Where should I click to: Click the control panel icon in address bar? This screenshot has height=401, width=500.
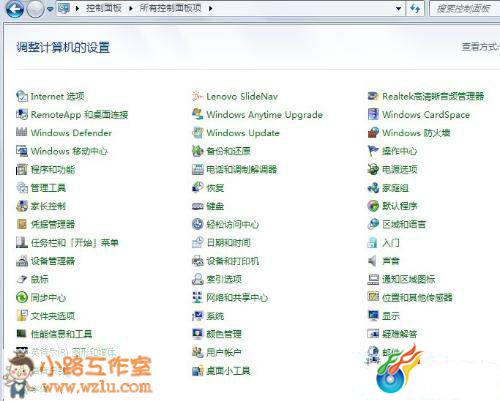[64, 8]
